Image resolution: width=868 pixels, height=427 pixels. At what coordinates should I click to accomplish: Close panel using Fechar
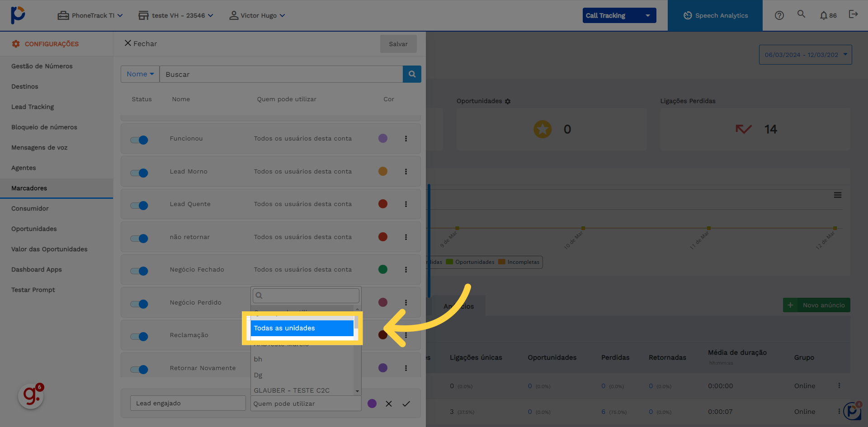141,43
